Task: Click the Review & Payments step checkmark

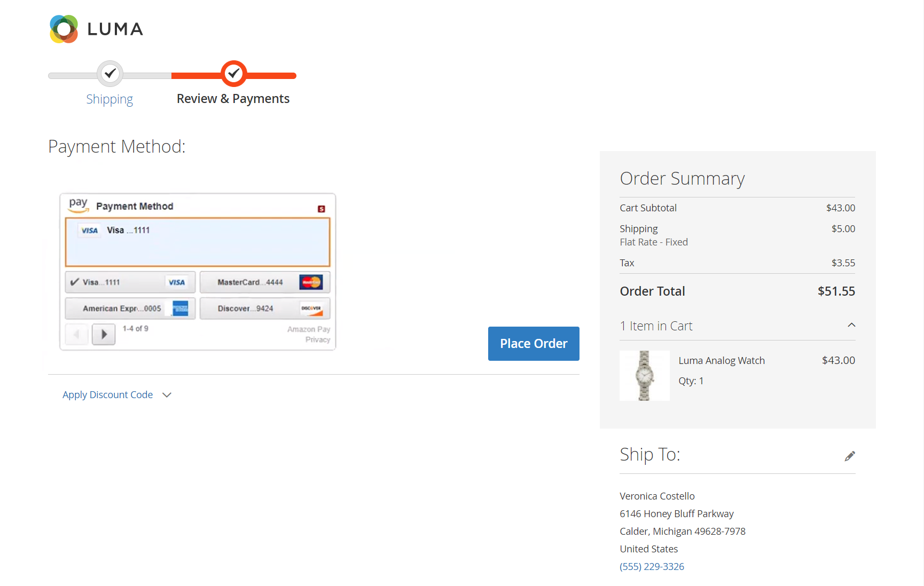Action: tap(233, 74)
